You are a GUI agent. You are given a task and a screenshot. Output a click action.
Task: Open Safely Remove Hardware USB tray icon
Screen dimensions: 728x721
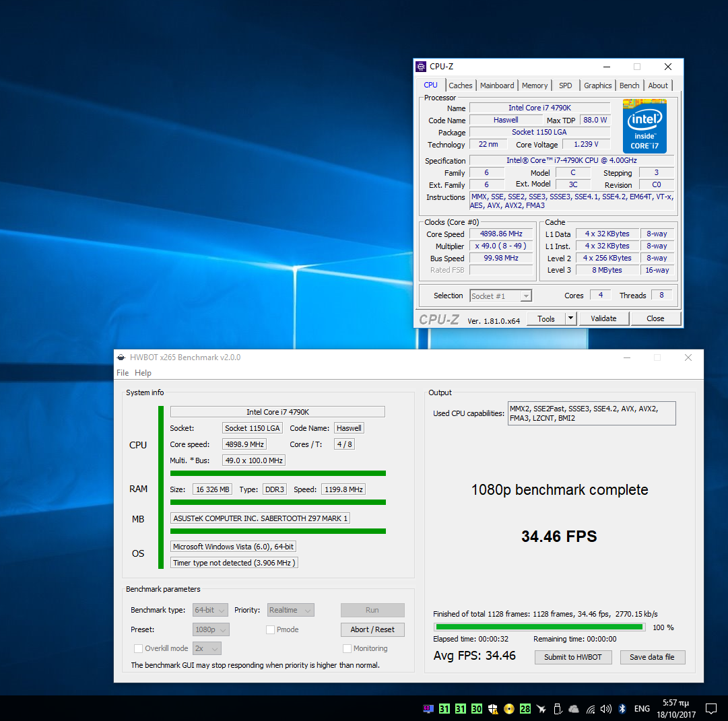coord(558,708)
